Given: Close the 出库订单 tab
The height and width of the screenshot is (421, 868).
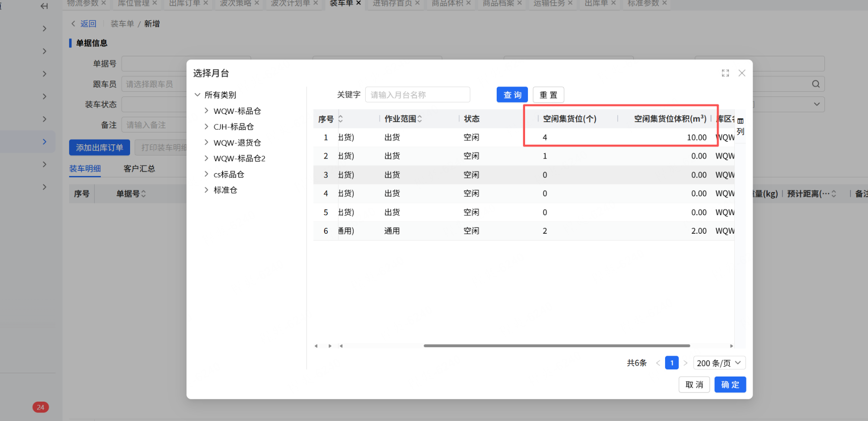Looking at the screenshot, I should click(206, 3).
